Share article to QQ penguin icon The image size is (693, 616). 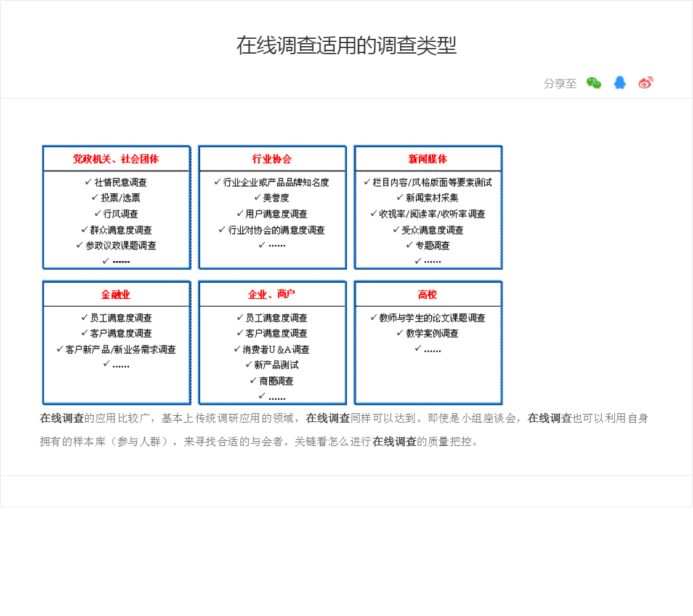(620, 83)
